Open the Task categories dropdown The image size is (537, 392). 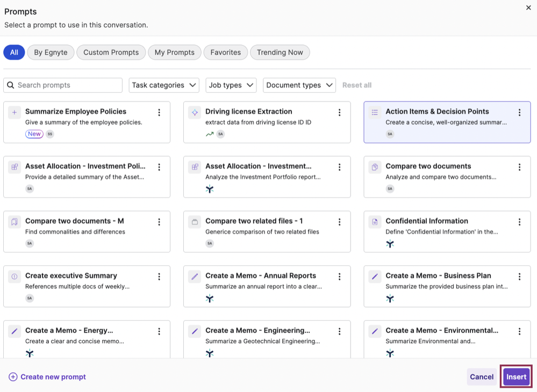coord(162,85)
